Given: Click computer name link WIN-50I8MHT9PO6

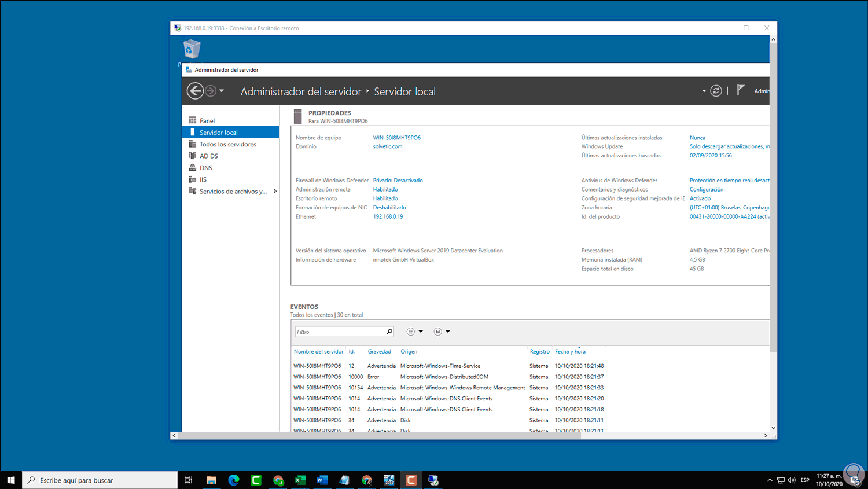Looking at the screenshot, I should (397, 138).
